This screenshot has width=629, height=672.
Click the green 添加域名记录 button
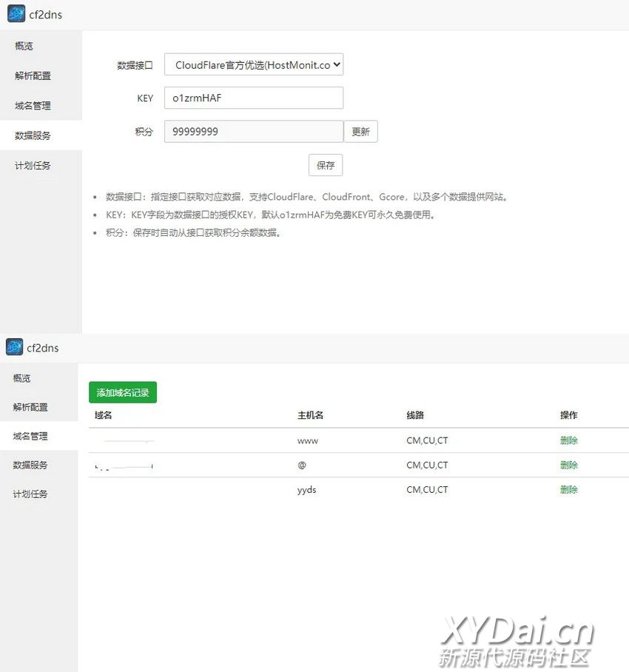[x=123, y=392]
